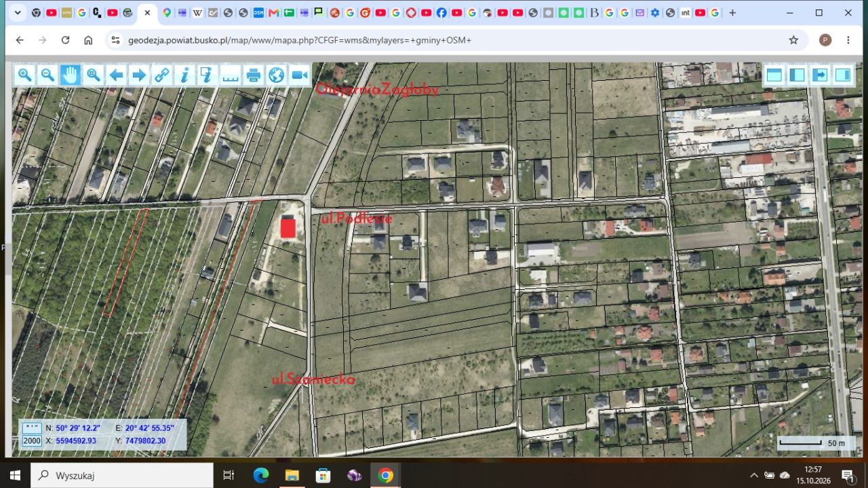Click the coordinate system icon above scale
Screen dimensions: 868x488
click(x=32, y=428)
